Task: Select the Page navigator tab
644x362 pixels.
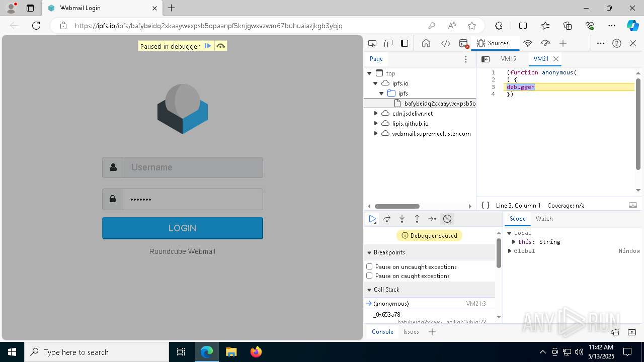Action: point(376,59)
